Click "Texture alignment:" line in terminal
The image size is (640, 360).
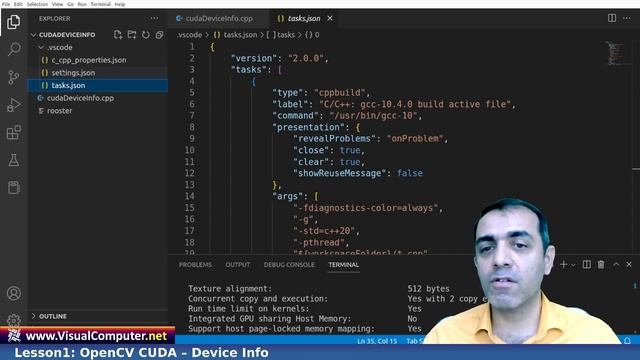[x=230, y=289]
